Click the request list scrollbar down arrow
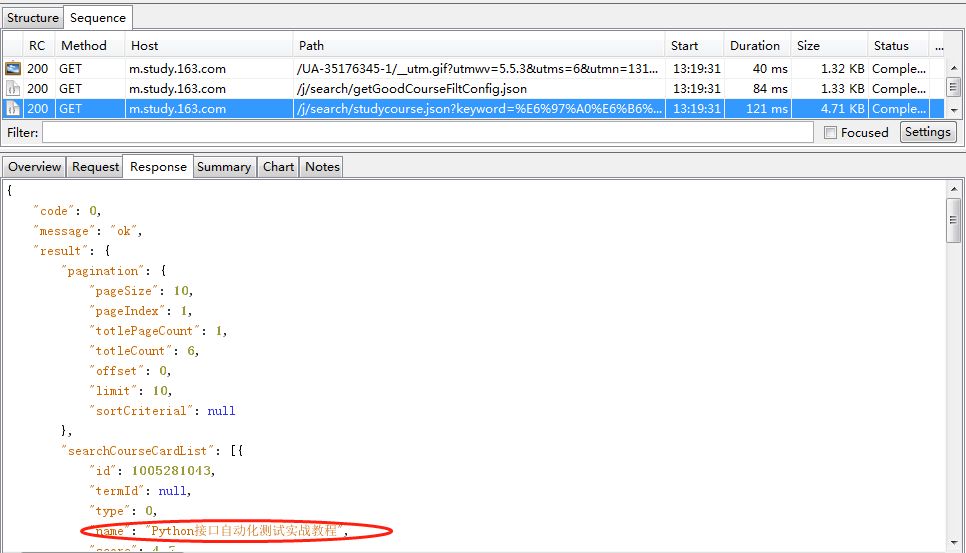 click(954, 110)
